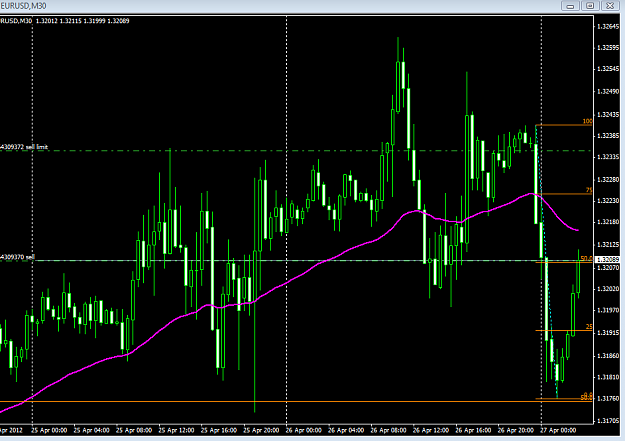Click the Fibonacci 25 level label
The image size is (625, 441).
589,327
